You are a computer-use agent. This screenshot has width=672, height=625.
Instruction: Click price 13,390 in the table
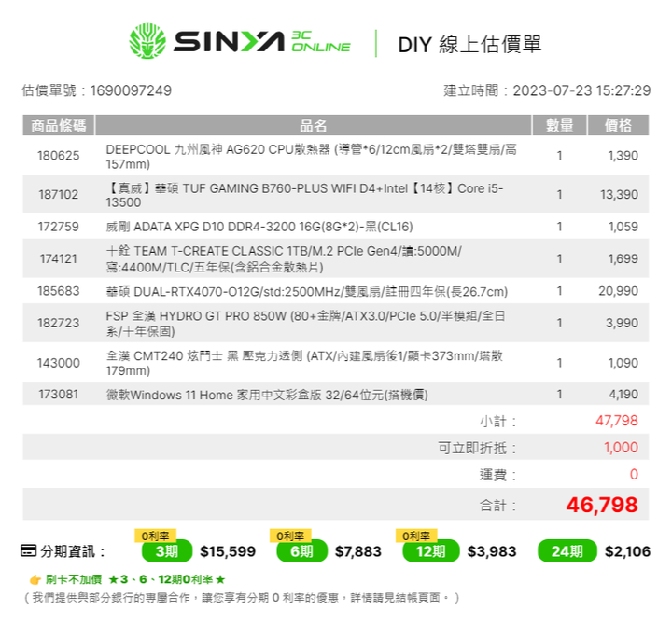[620, 194]
